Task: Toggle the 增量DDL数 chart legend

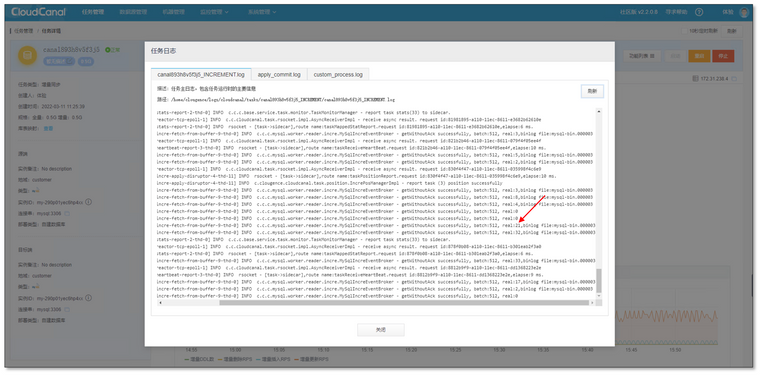Action: click(200, 359)
